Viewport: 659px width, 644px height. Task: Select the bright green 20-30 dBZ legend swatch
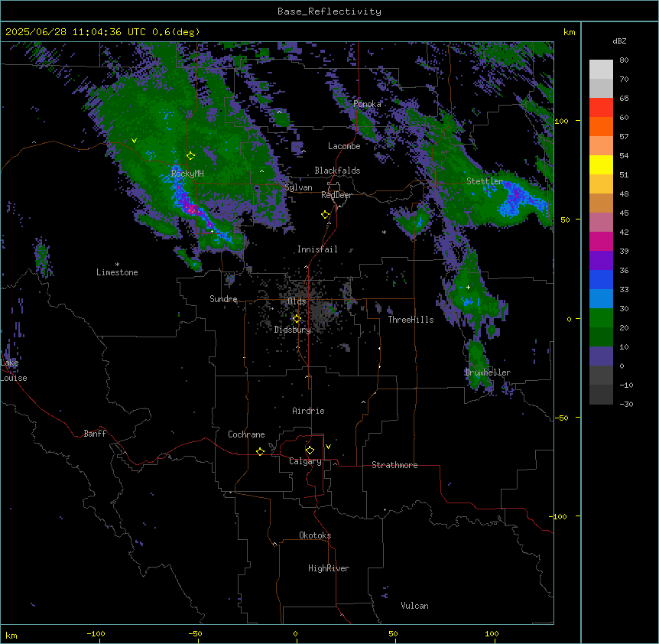[601, 318]
